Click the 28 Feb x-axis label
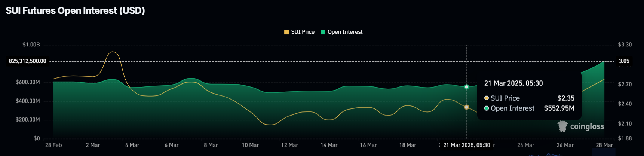 [53, 145]
